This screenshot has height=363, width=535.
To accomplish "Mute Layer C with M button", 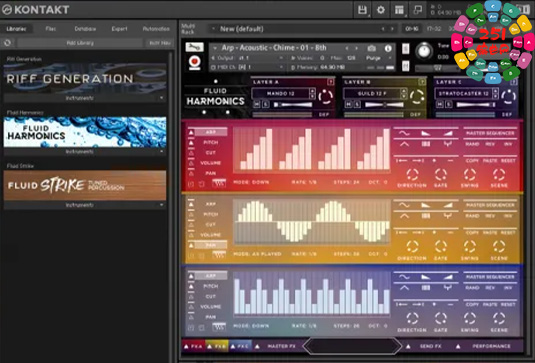I will coord(440,104).
